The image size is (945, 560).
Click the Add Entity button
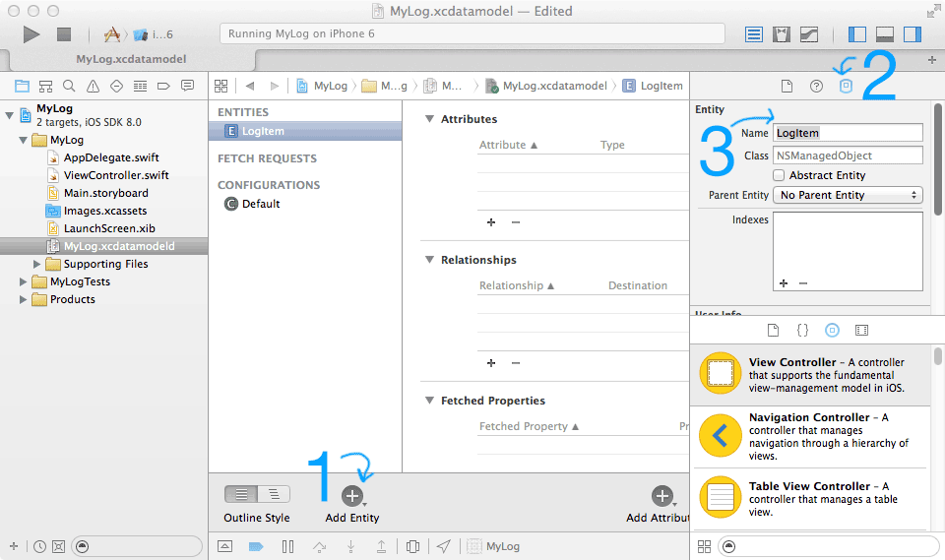(352, 496)
